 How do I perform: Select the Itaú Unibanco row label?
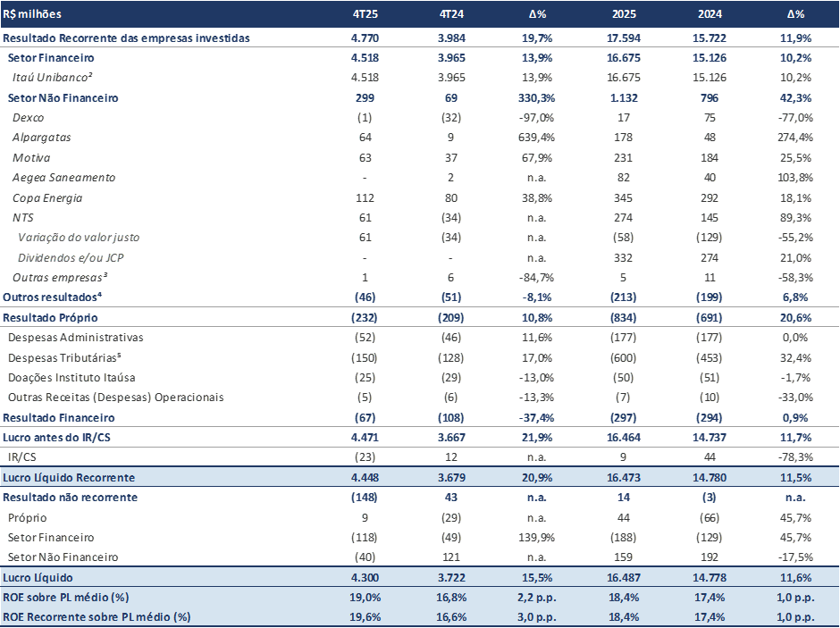pyautogui.click(x=54, y=78)
